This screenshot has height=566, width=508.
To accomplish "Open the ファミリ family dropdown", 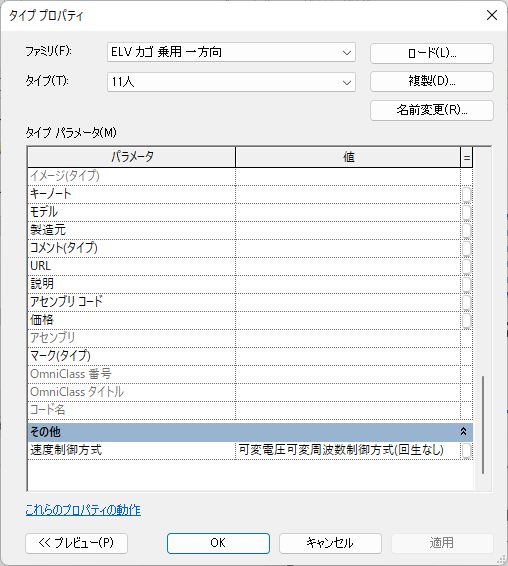I will pyautogui.click(x=231, y=52).
